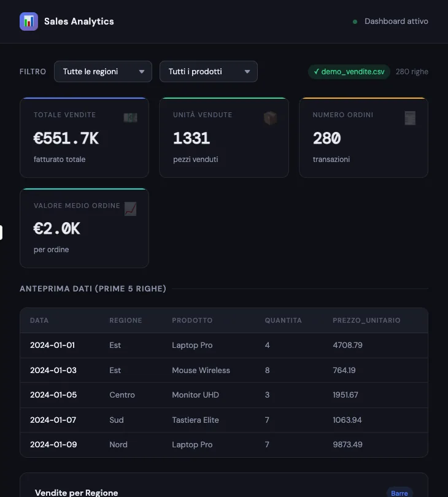Select the 2024-01-01 date cell
Image resolution: width=448 pixels, height=497 pixels.
click(53, 345)
